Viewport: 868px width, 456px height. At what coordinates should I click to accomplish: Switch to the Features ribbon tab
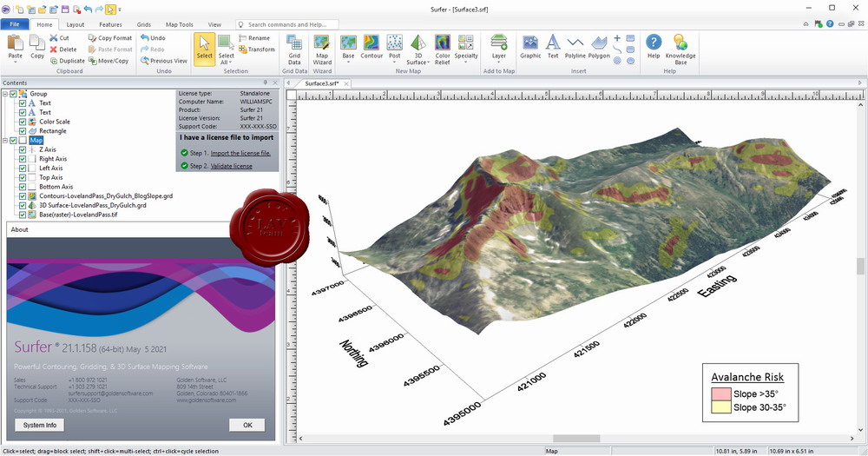click(x=110, y=24)
